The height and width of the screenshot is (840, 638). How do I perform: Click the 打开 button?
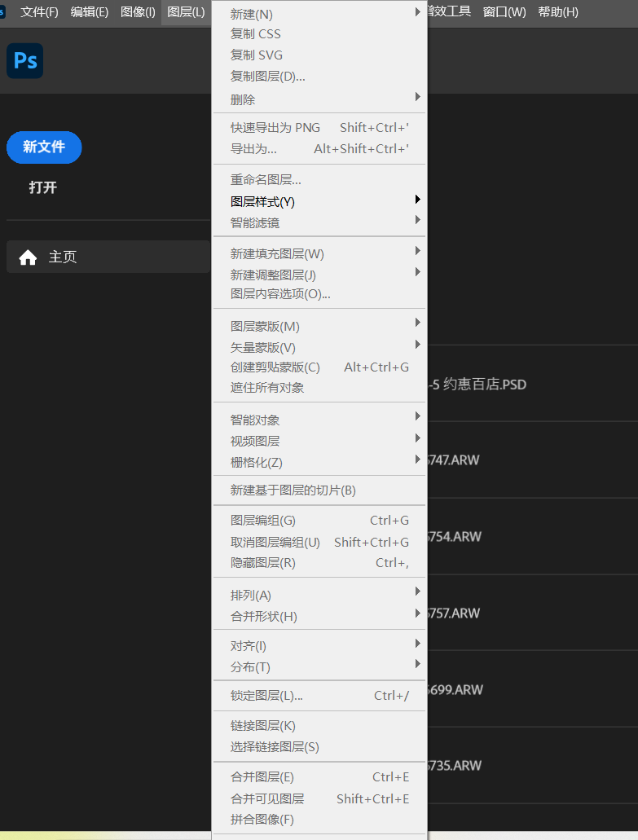[x=43, y=187]
